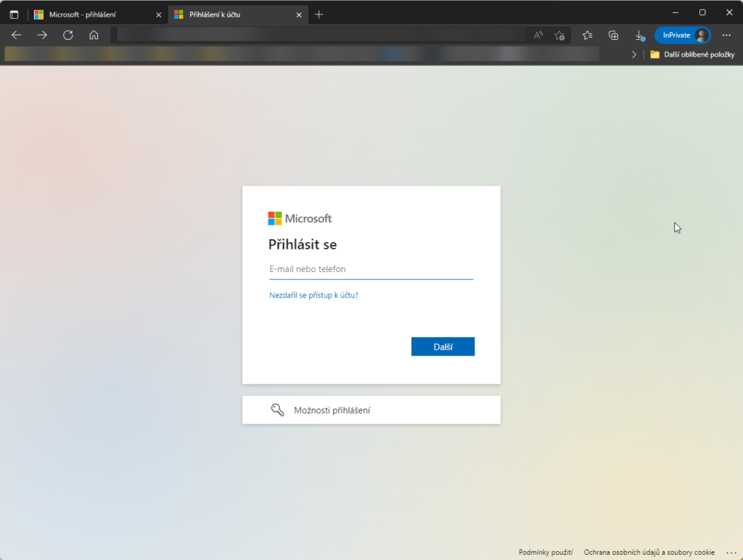The width and height of the screenshot is (743, 560).
Task: Switch to the 'Microsoft - přihlášení' tab
Action: tap(97, 15)
